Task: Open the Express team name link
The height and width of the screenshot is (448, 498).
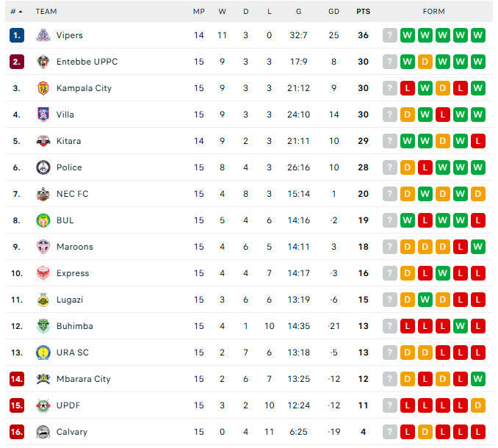Action: (x=73, y=273)
